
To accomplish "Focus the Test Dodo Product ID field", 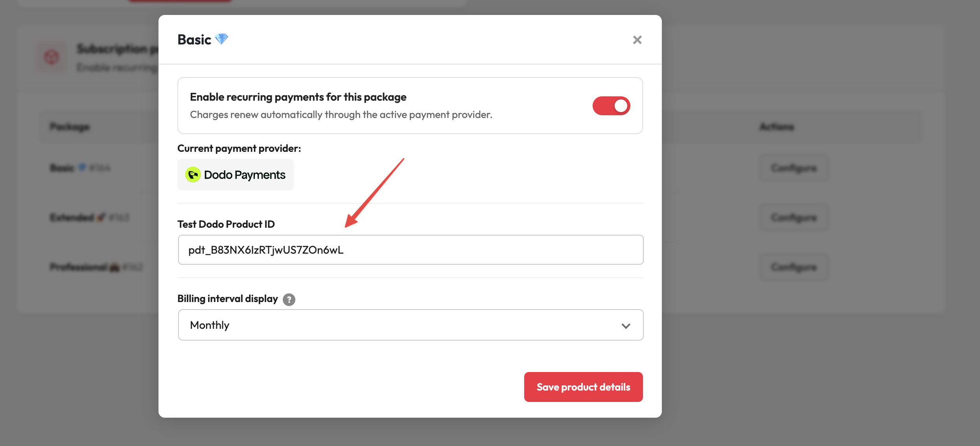I will (x=411, y=250).
